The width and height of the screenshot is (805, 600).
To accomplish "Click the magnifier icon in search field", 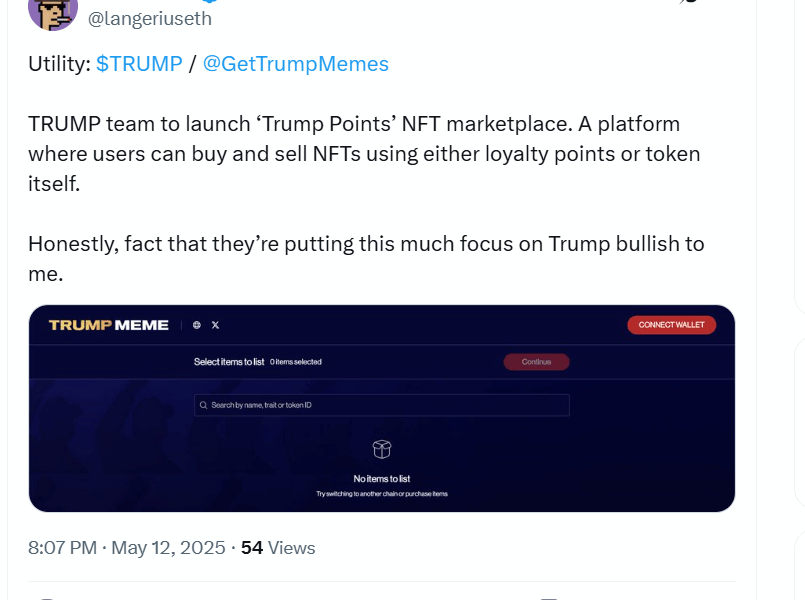I will pyautogui.click(x=203, y=405).
